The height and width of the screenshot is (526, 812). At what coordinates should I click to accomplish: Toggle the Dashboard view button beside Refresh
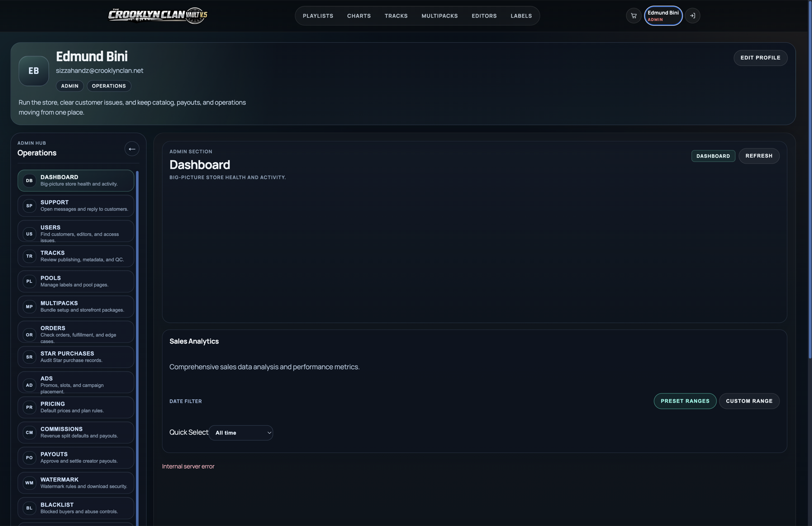713,156
